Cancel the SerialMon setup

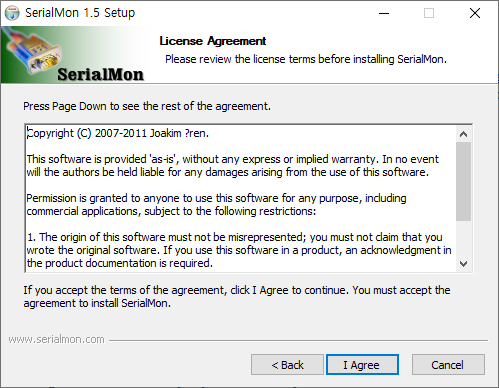[x=448, y=365]
